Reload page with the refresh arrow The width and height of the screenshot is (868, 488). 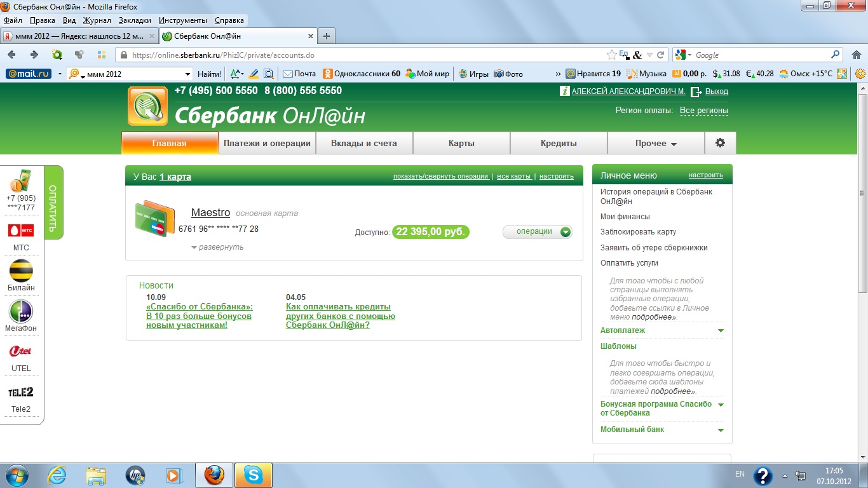(660, 55)
